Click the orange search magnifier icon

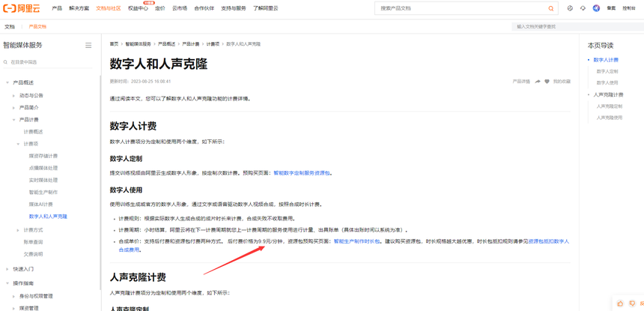point(550,8)
